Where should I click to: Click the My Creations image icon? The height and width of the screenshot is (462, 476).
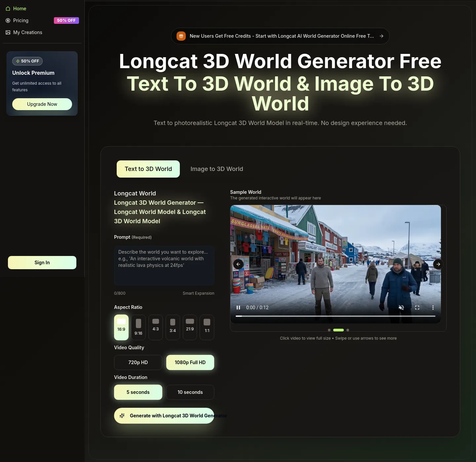click(8, 32)
